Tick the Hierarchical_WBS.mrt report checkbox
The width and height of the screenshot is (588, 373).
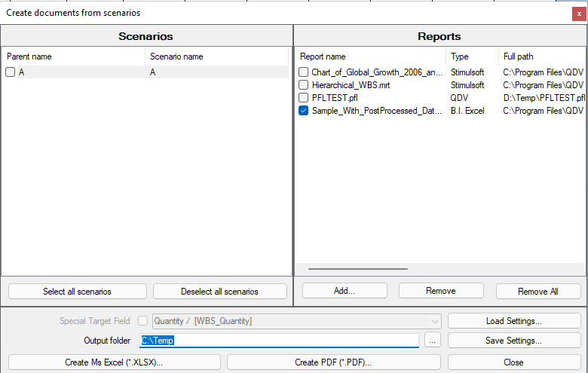[x=303, y=85]
